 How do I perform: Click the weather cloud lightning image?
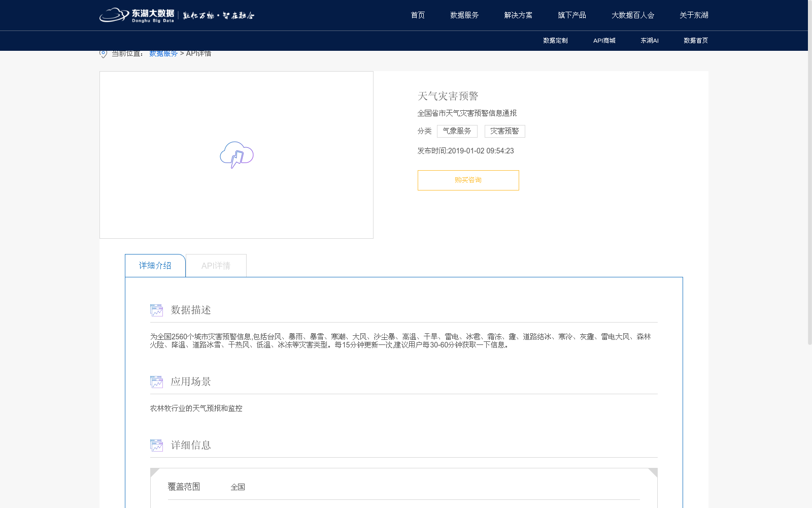click(x=236, y=155)
